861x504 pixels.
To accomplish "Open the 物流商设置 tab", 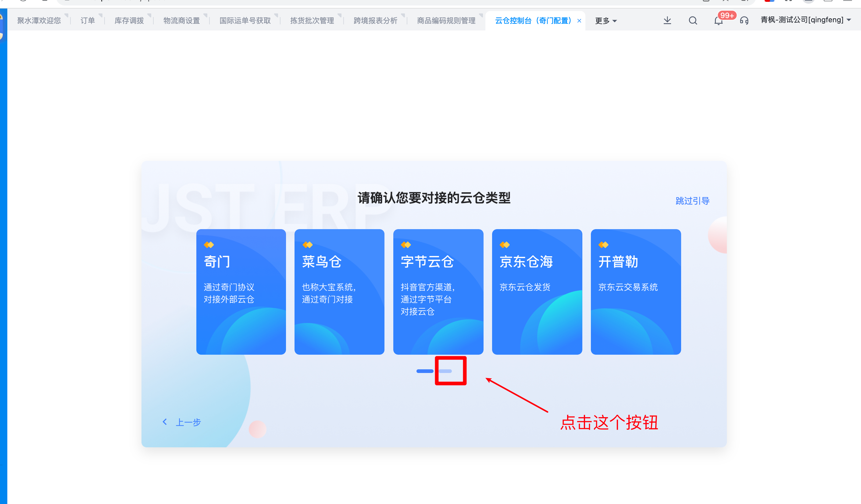I will coord(182,21).
